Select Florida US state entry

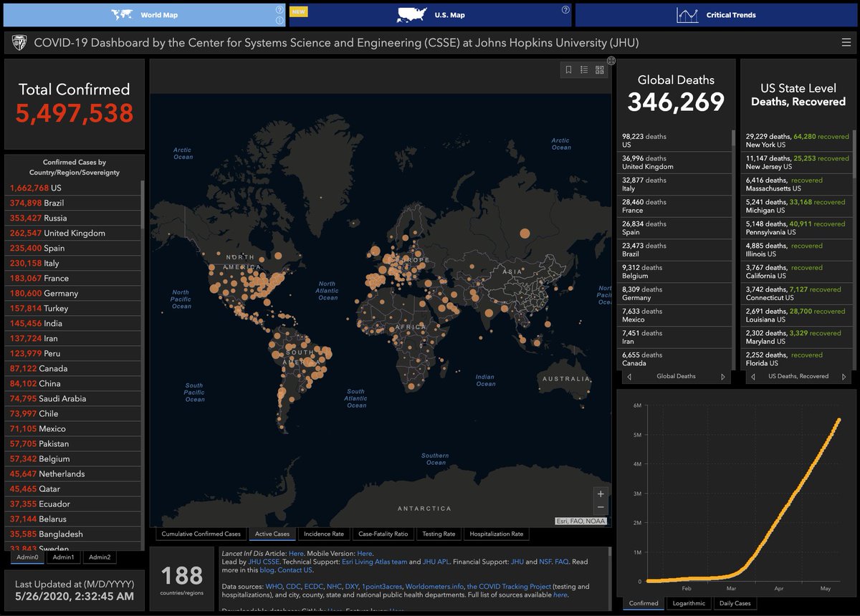(798, 359)
